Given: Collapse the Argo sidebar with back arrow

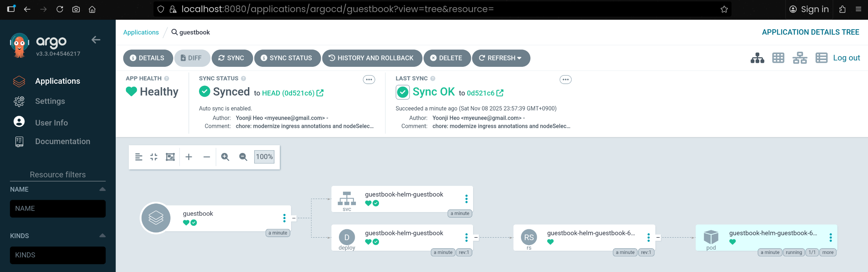Looking at the screenshot, I should [96, 40].
